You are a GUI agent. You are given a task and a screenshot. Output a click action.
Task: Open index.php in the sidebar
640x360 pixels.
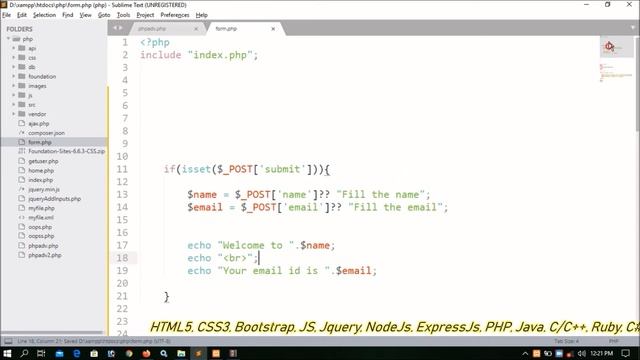40,180
